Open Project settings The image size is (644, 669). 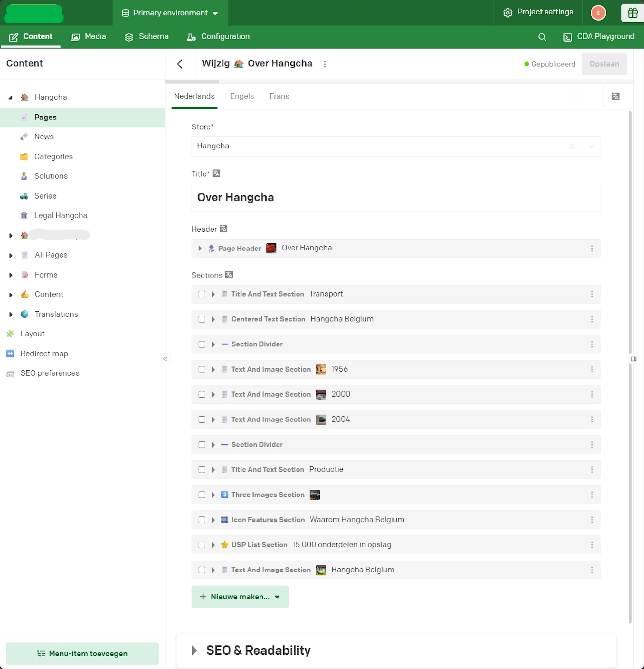click(538, 12)
